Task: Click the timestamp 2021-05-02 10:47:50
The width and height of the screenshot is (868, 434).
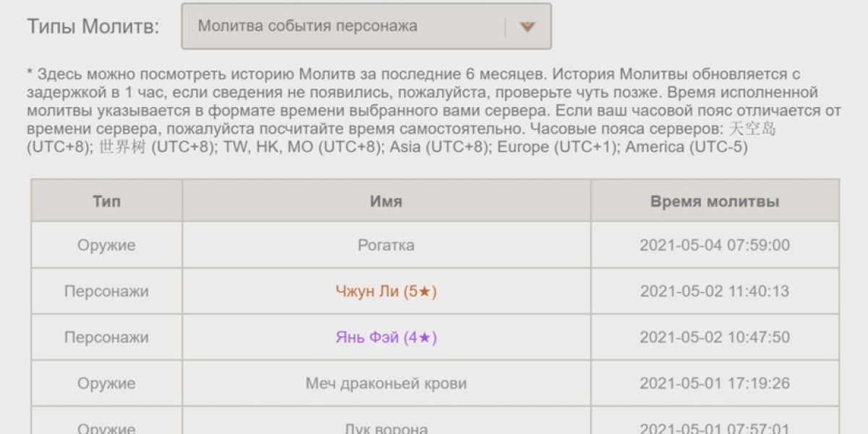Action: (x=714, y=337)
